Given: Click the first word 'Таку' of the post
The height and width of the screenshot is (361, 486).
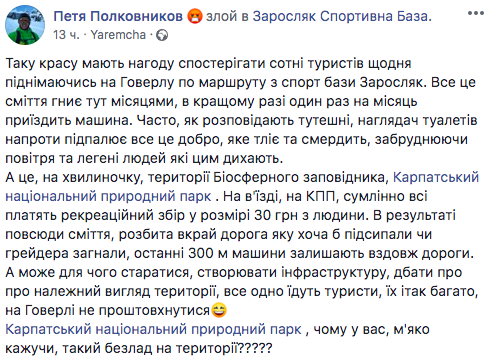Looking at the screenshot, I should [20, 64].
